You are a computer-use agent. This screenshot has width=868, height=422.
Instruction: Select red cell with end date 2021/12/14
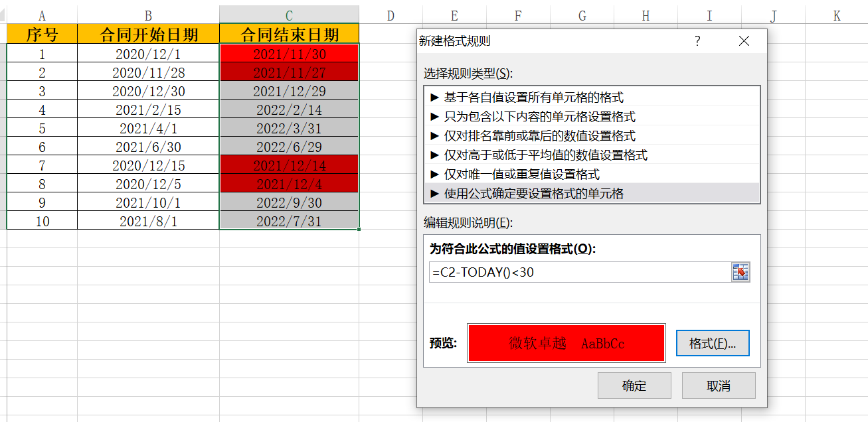(290, 165)
